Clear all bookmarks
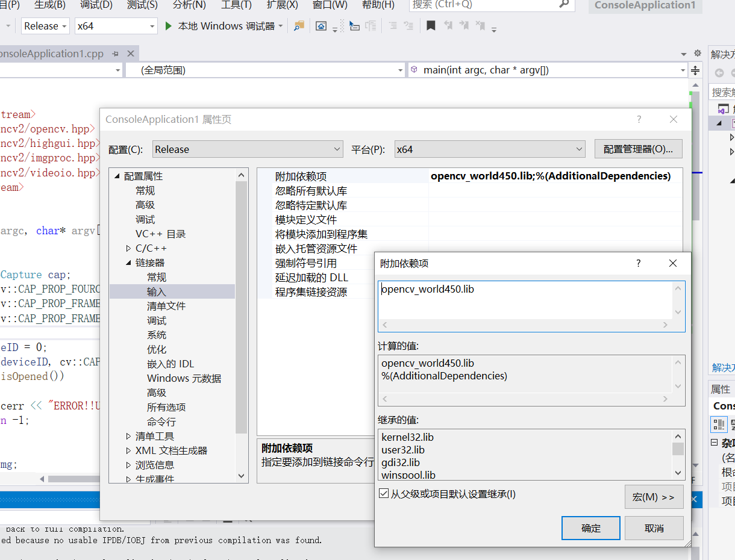The height and width of the screenshot is (560, 735). [480, 26]
